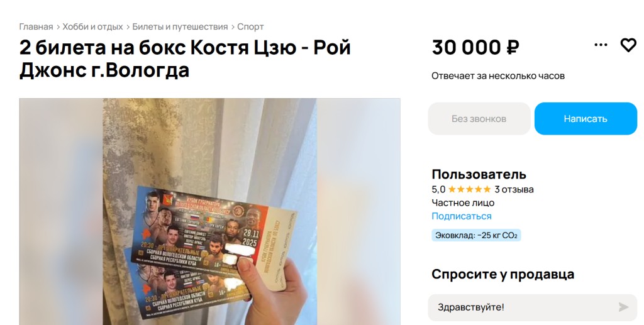Click the Без звонков button

[479, 119]
